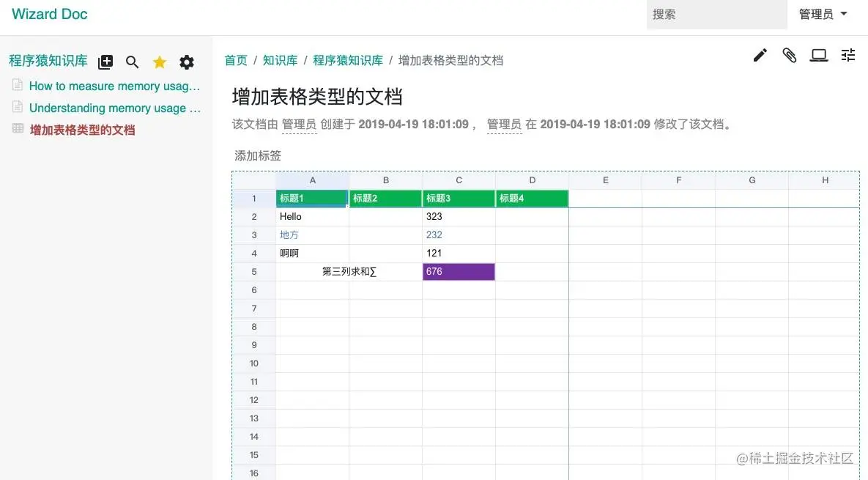Select row 5 header

pyautogui.click(x=254, y=272)
